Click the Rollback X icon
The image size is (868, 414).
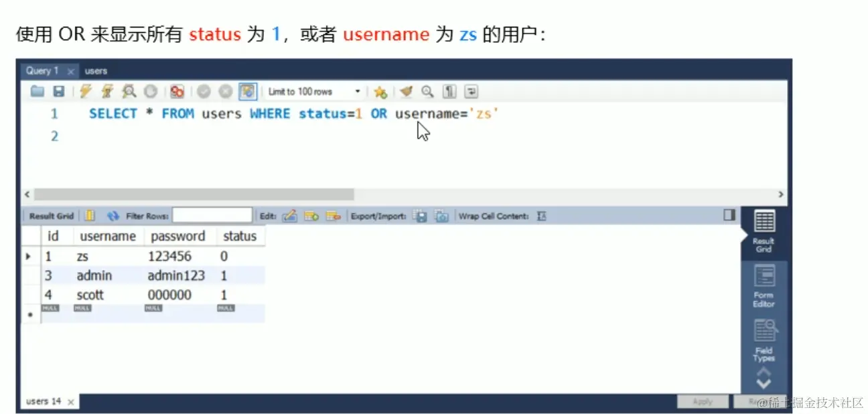click(x=226, y=92)
